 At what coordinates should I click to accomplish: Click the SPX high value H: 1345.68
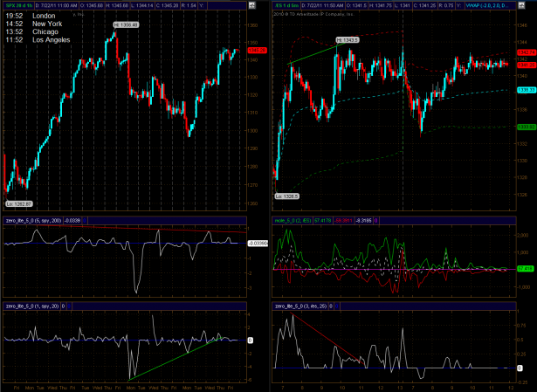coord(117,5)
